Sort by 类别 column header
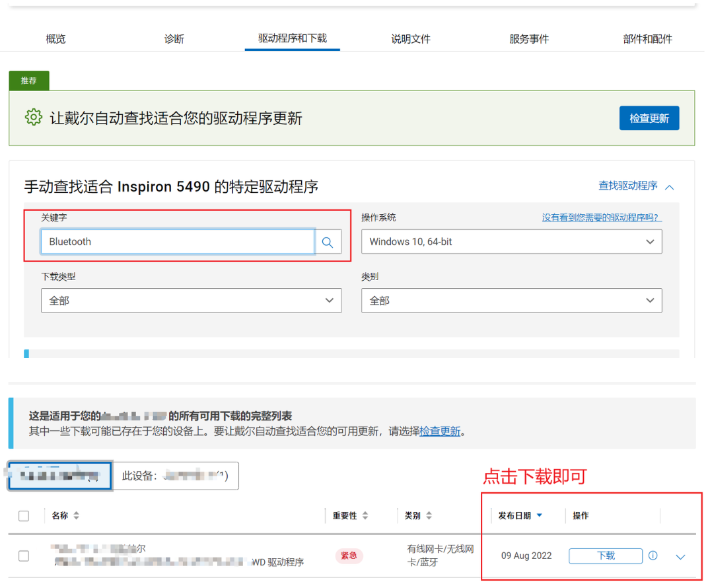Screen dimensions: 708x588 click(x=418, y=516)
